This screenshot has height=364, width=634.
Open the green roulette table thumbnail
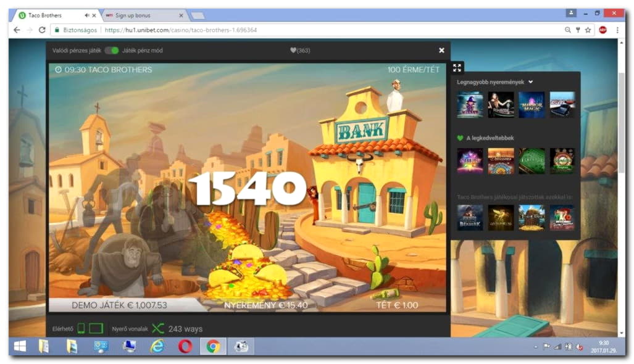point(532,161)
